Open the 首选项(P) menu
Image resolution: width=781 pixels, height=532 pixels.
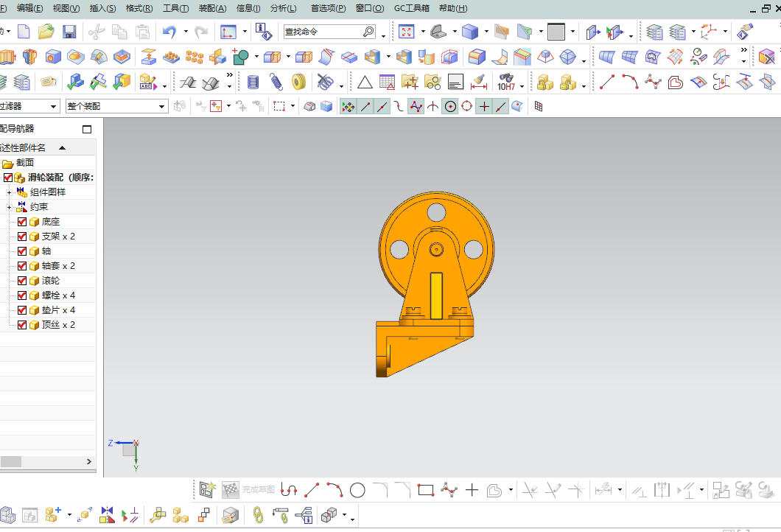[328, 8]
